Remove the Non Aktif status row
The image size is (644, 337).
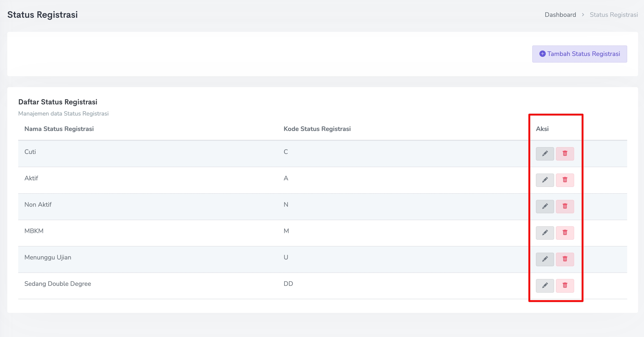point(565,207)
